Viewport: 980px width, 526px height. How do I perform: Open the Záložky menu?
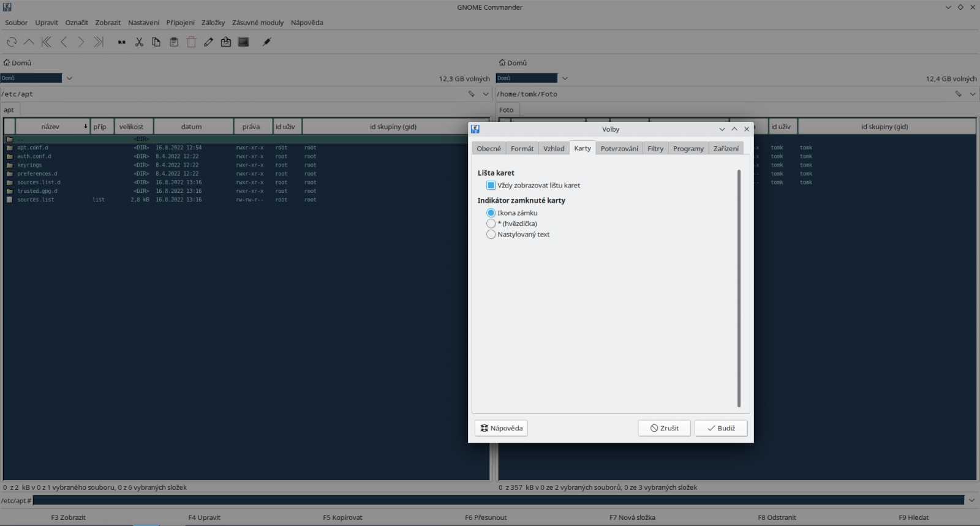213,23
